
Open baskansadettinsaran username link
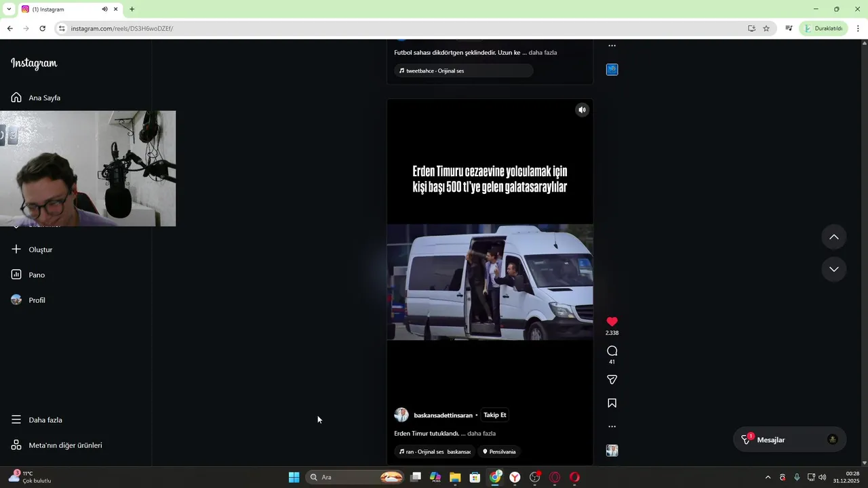pos(443,415)
